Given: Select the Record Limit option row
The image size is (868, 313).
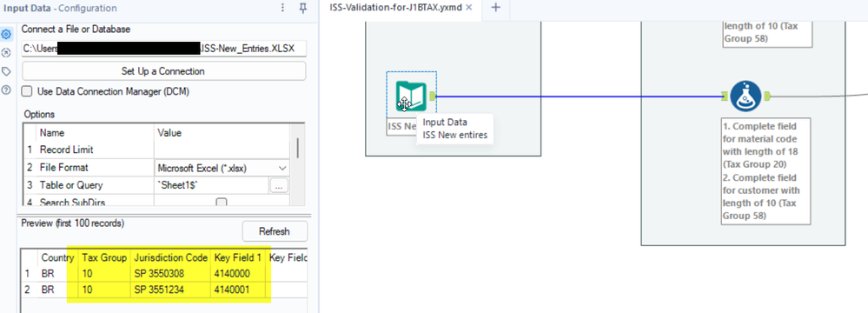Looking at the screenshot, I should click(156, 150).
